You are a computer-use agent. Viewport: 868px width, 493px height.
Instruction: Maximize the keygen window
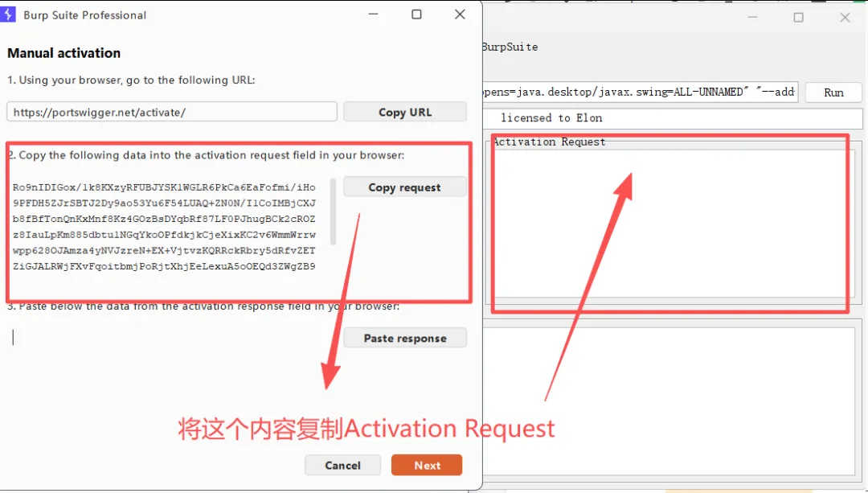[x=798, y=18]
